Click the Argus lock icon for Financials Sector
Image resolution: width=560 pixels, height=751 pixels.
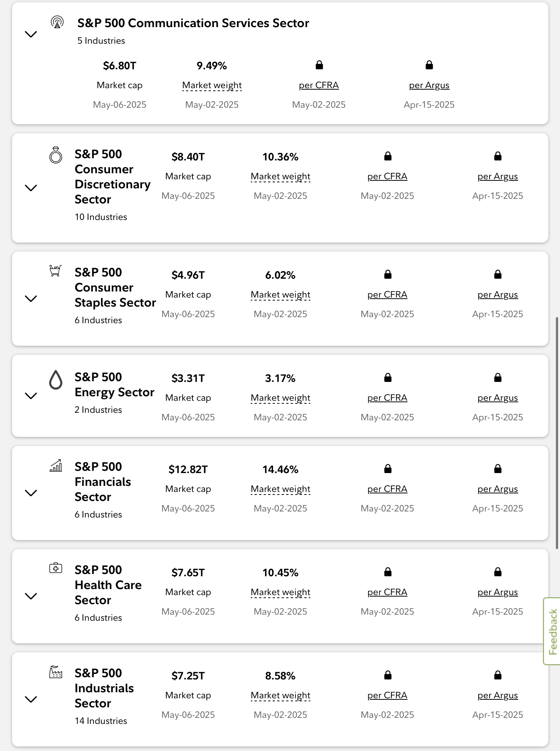[x=497, y=469]
